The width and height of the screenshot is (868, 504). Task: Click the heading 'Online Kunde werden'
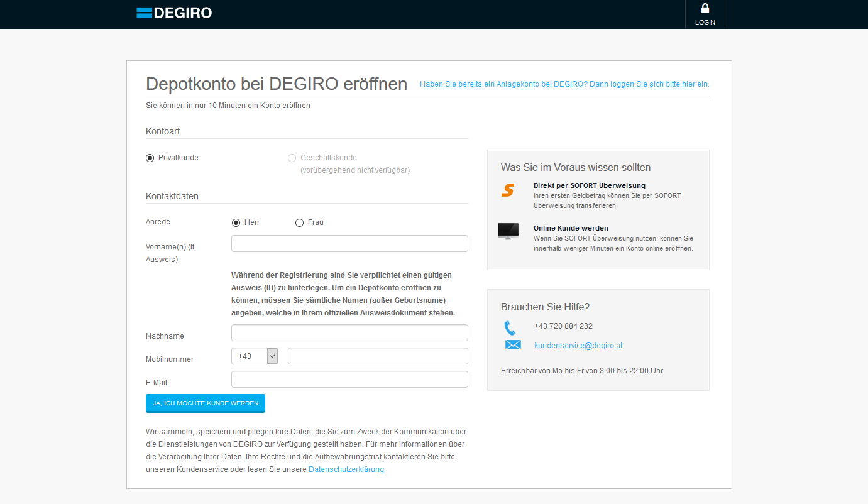pos(571,228)
